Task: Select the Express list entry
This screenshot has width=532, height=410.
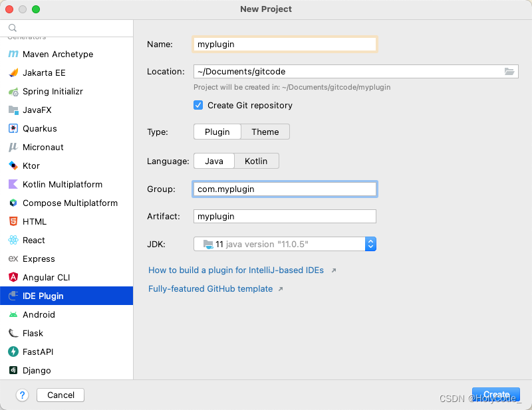Action: point(66,258)
